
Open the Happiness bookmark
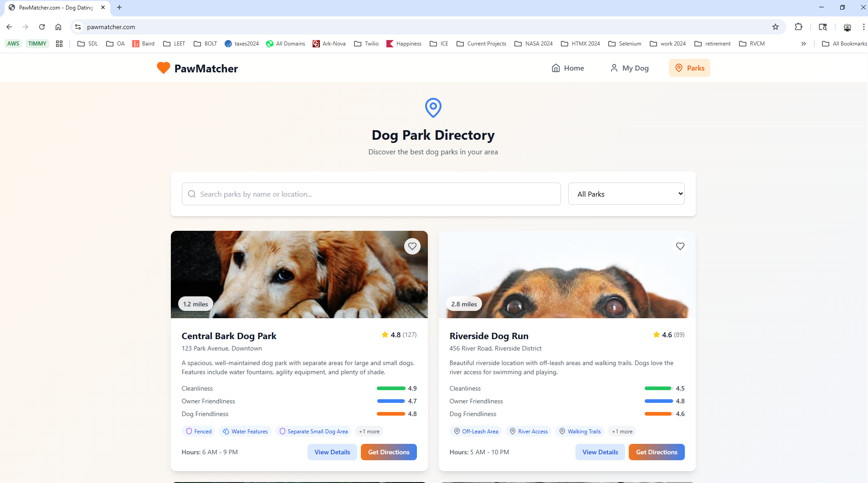point(404,44)
